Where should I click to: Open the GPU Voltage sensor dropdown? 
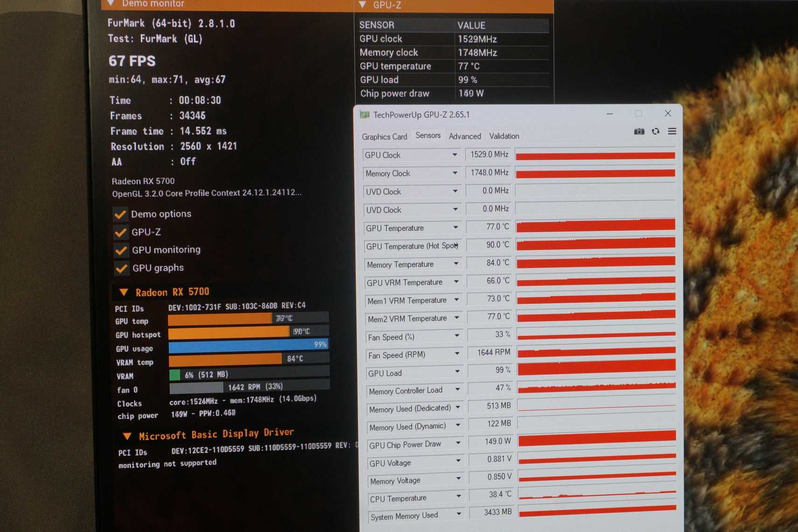pyautogui.click(x=458, y=461)
